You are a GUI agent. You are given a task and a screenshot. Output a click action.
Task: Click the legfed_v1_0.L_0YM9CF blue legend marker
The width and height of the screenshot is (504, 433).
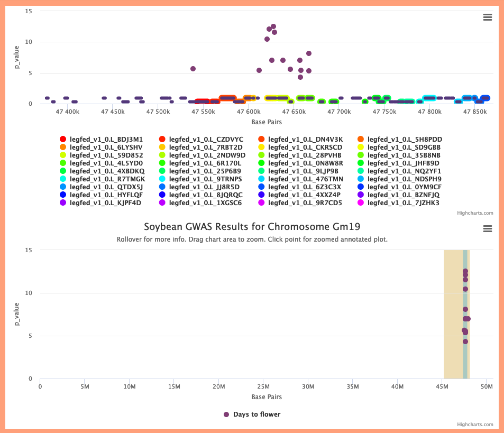(x=361, y=187)
